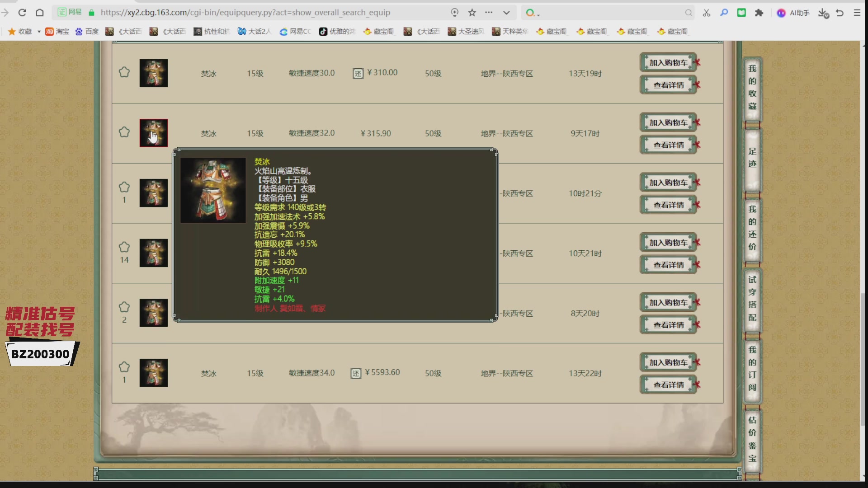Click the 还 bargain icon beside ¥310.00
The height and width of the screenshot is (488, 868).
coord(358,73)
